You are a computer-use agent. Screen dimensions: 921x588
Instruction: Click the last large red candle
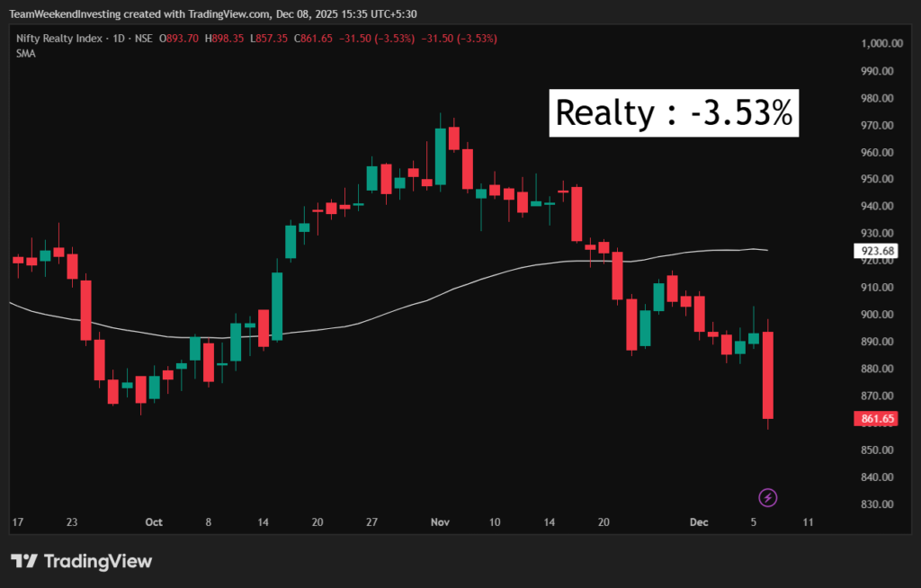[x=768, y=375]
